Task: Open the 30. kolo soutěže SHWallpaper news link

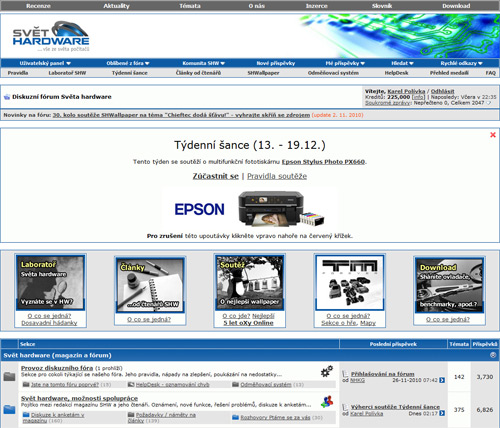Action: pos(181,115)
